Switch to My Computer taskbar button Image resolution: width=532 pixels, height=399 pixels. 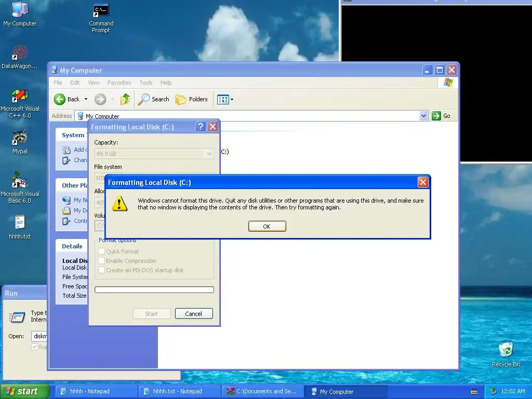345,391
